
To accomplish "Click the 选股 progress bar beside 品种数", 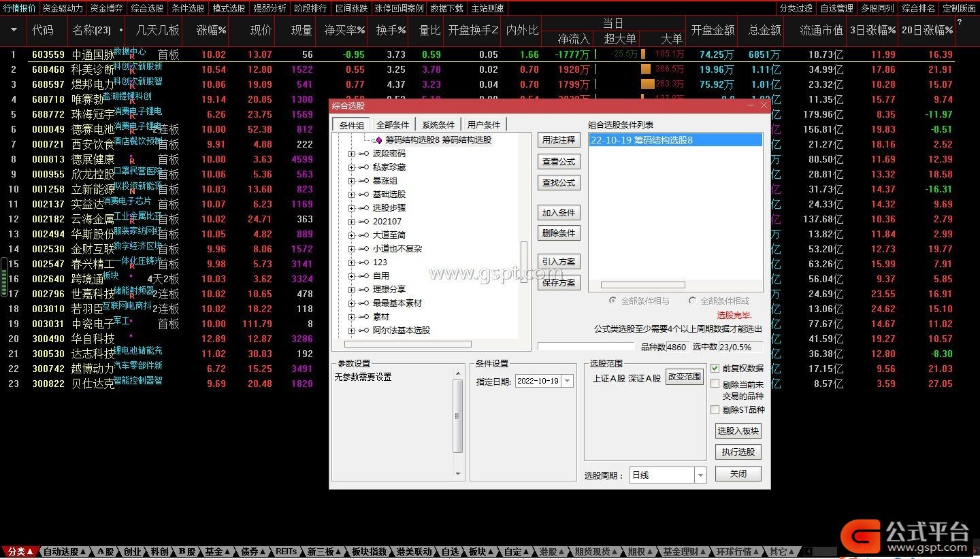I will point(587,347).
